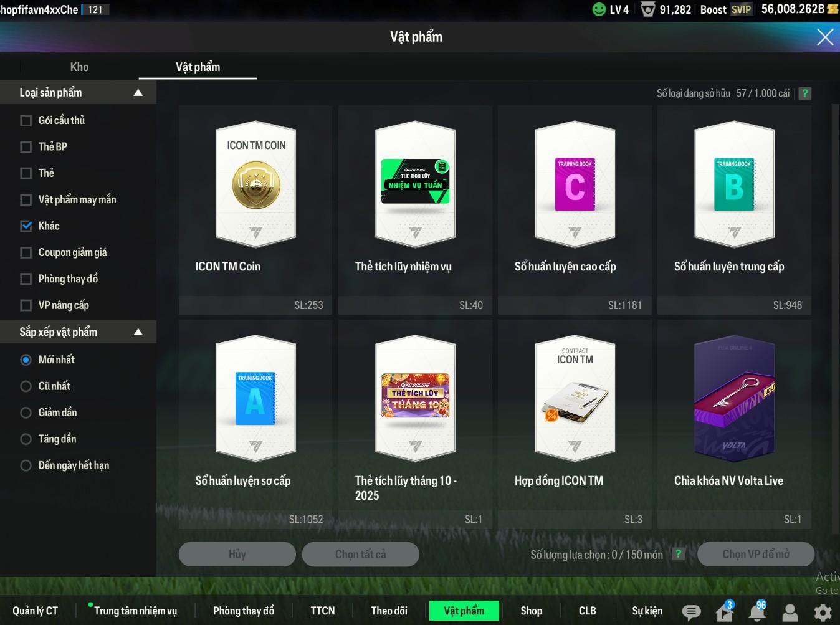Click the Chọn VP để mở button
Viewport: 840px width, 625px height.
755,554
